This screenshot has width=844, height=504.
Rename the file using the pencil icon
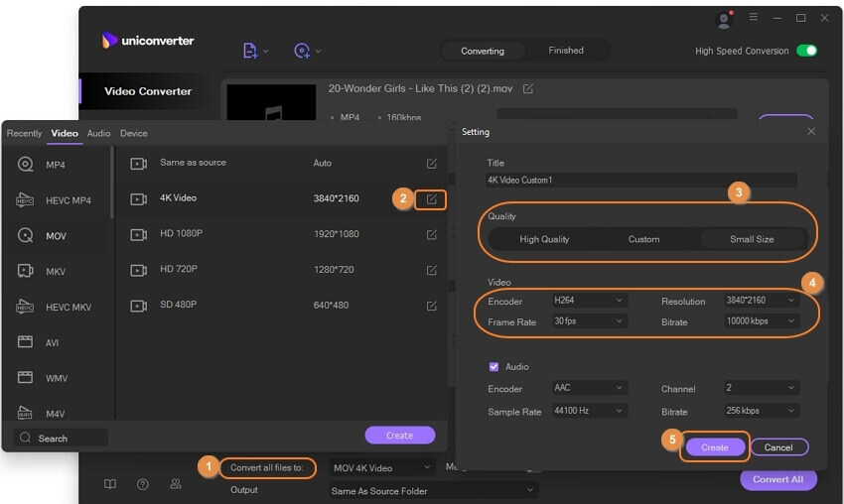click(528, 89)
